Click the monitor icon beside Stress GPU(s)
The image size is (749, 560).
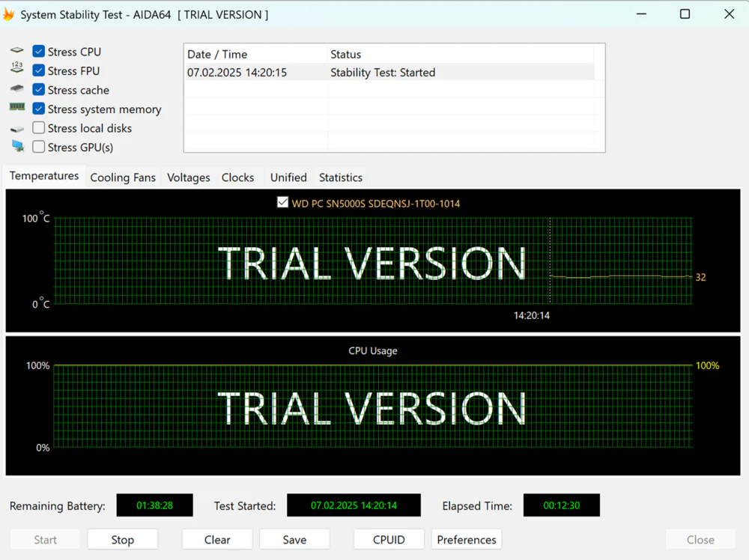(18, 146)
